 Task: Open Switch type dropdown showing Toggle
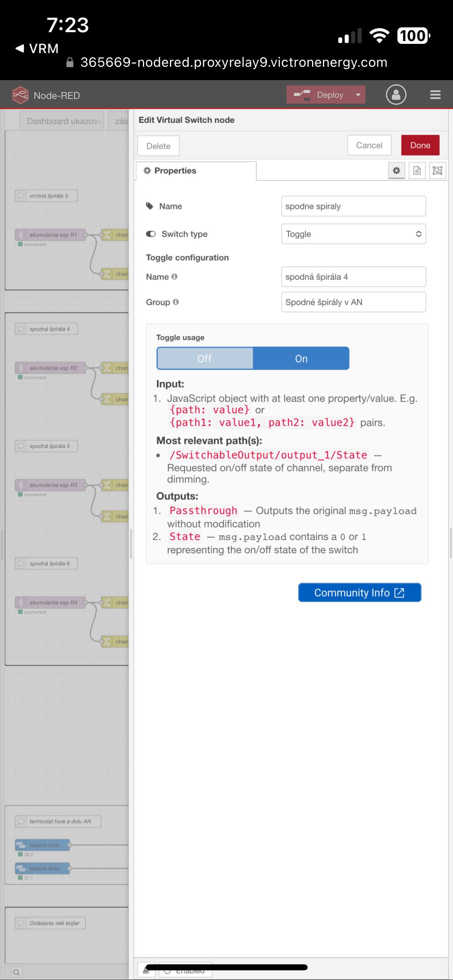click(x=353, y=234)
